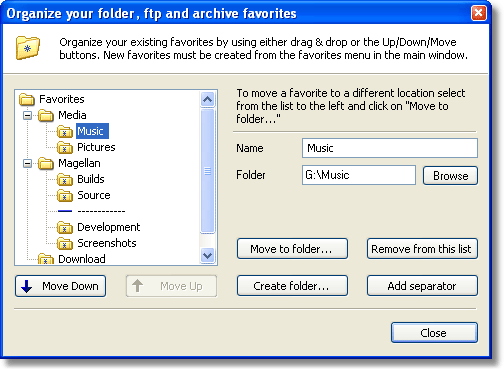Click the Pictures favorite folder icon
Viewport: 504px width, 371px height.
point(65,148)
